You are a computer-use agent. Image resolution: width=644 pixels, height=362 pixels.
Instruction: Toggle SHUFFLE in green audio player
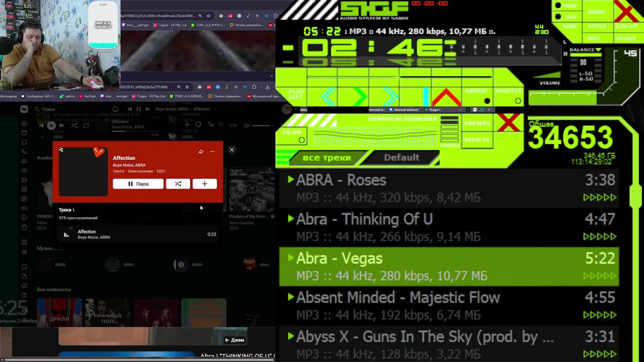pos(508,97)
